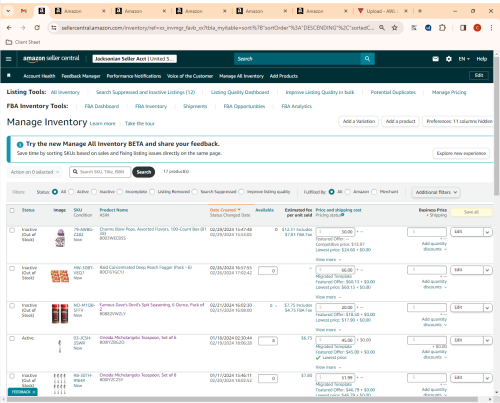This screenshot has width=500, height=403.
Task: Open the EN language dropdown
Action: (x=464, y=59)
